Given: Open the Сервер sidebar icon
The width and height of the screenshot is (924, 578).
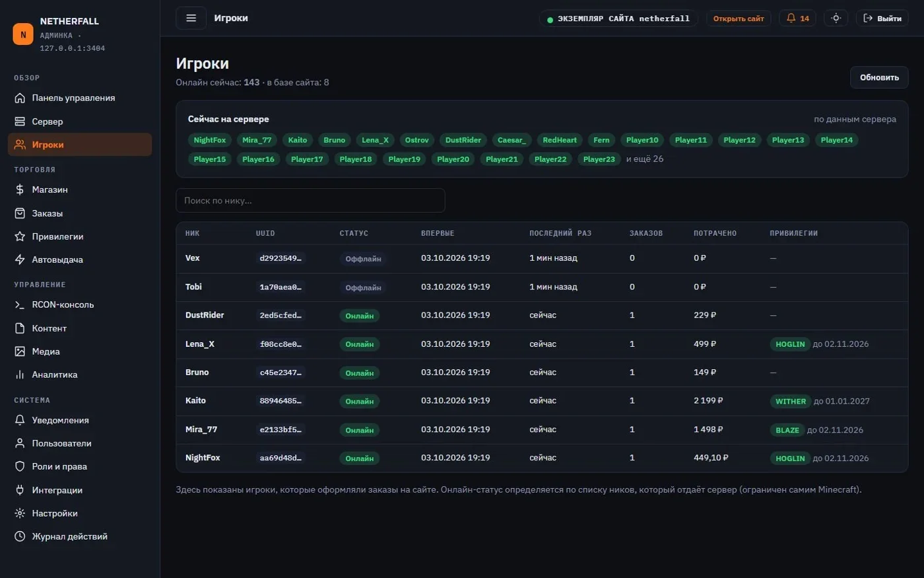Looking at the screenshot, I should (x=20, y=122).
